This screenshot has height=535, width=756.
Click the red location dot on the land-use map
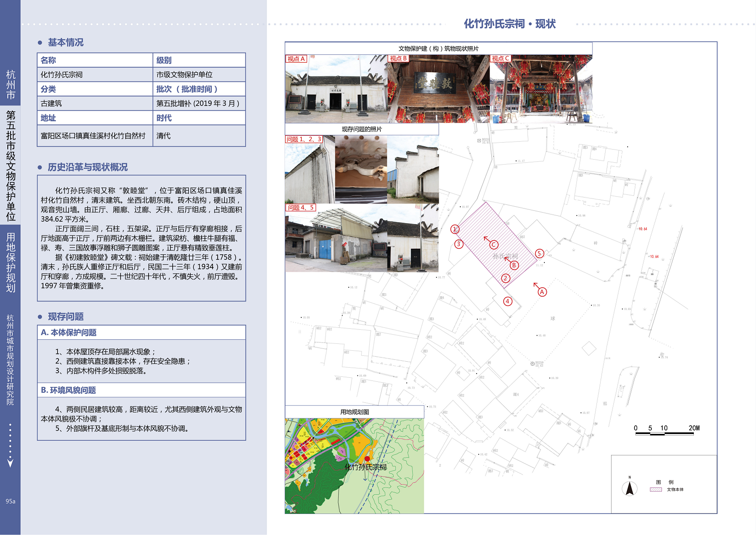[367, 459]
